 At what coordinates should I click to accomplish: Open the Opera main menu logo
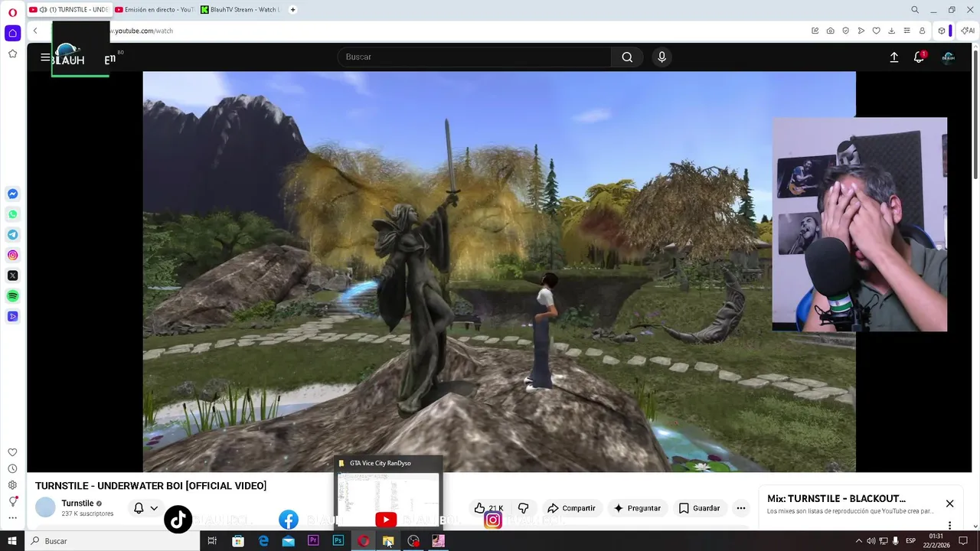[x=12, y=12]
